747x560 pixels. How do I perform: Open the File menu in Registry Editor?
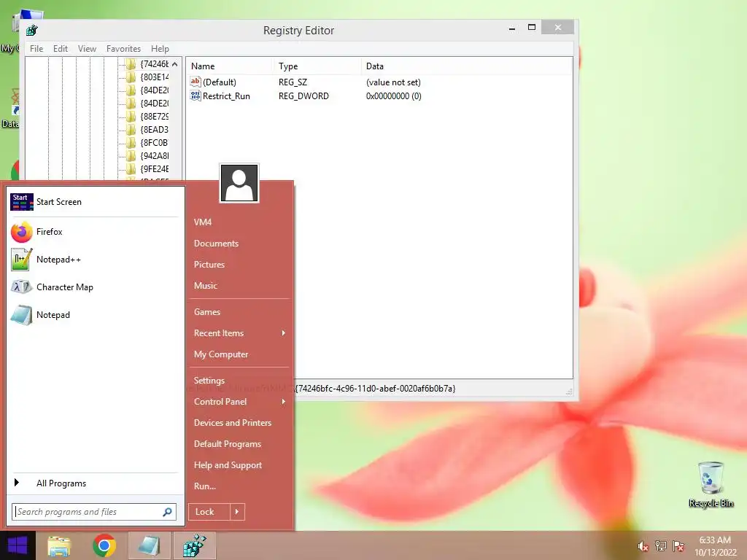coord(36,49)
